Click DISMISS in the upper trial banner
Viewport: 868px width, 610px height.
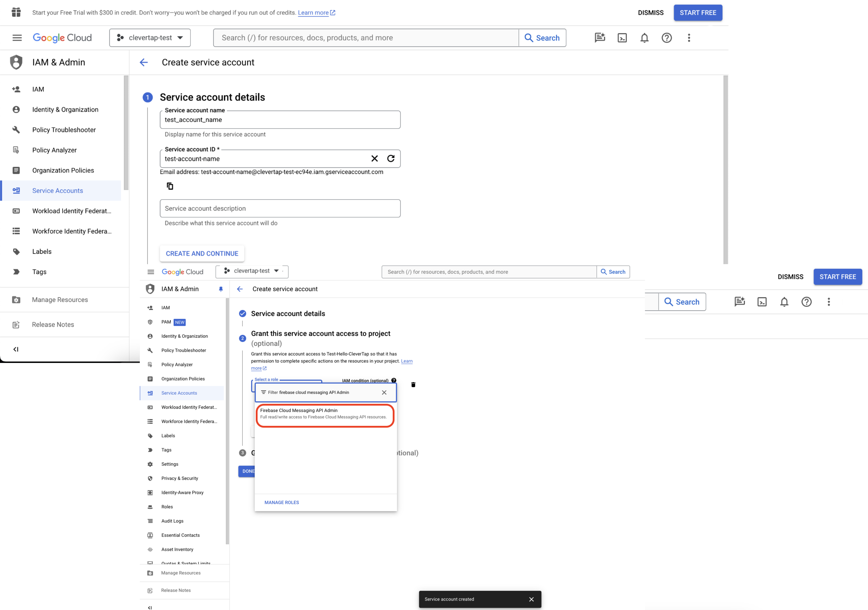pos(651,13)
